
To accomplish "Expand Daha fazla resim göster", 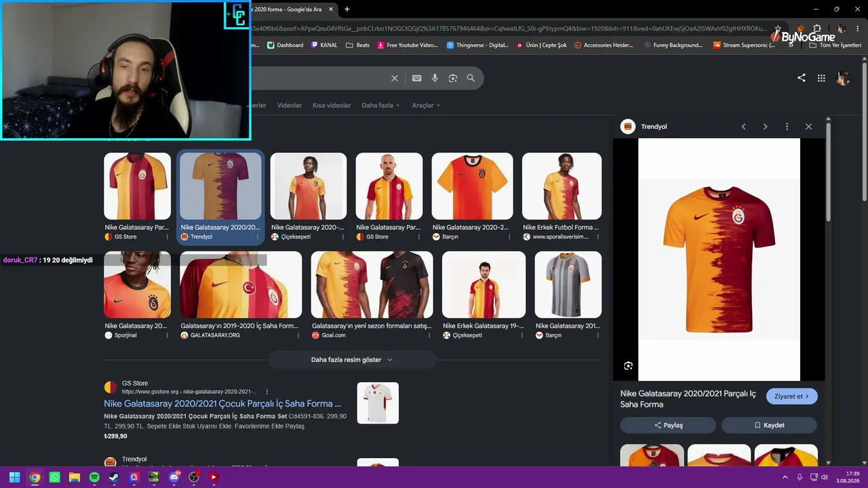I will click(352, 360).
